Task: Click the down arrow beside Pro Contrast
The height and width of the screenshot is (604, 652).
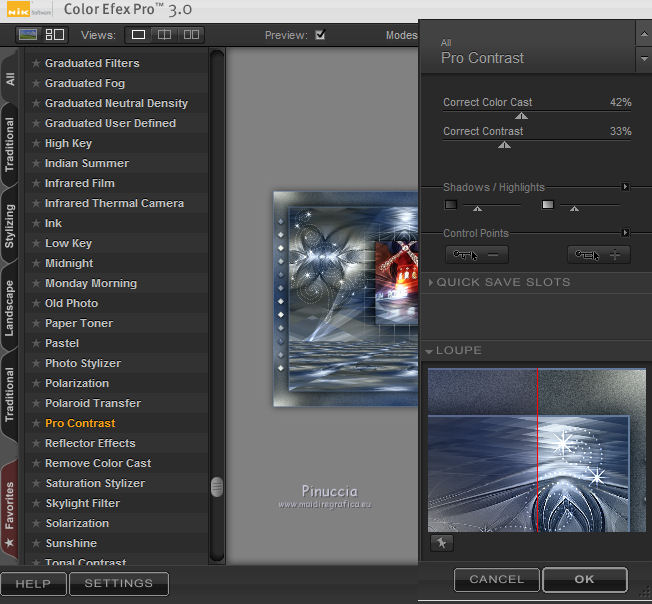Action: 644,59
